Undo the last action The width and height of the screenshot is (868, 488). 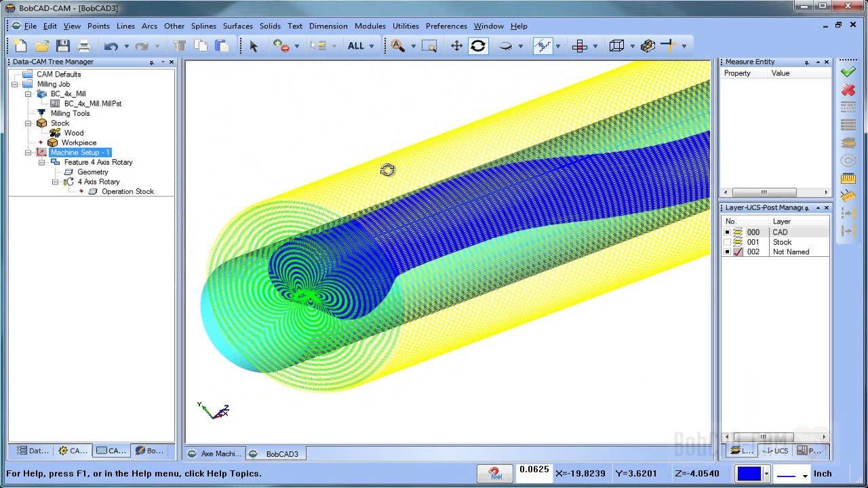111,46
